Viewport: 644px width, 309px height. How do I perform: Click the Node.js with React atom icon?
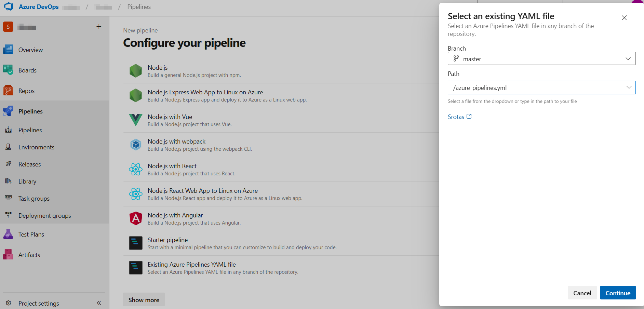coord(136,169)
